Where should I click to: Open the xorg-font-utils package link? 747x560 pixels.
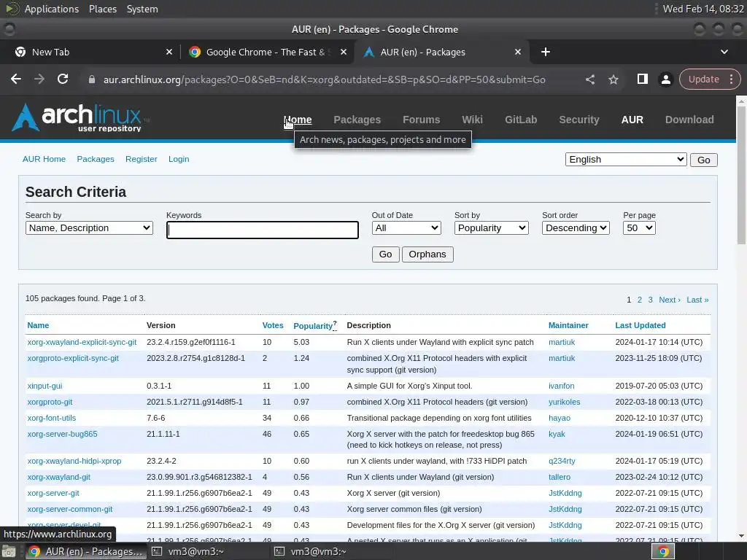(x=52, y=418)
